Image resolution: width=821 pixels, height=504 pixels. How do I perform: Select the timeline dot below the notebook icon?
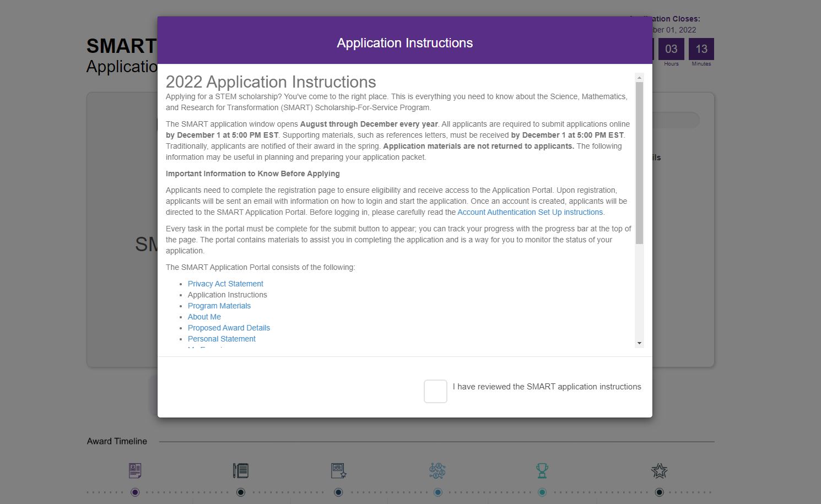(x=241, y=492)
